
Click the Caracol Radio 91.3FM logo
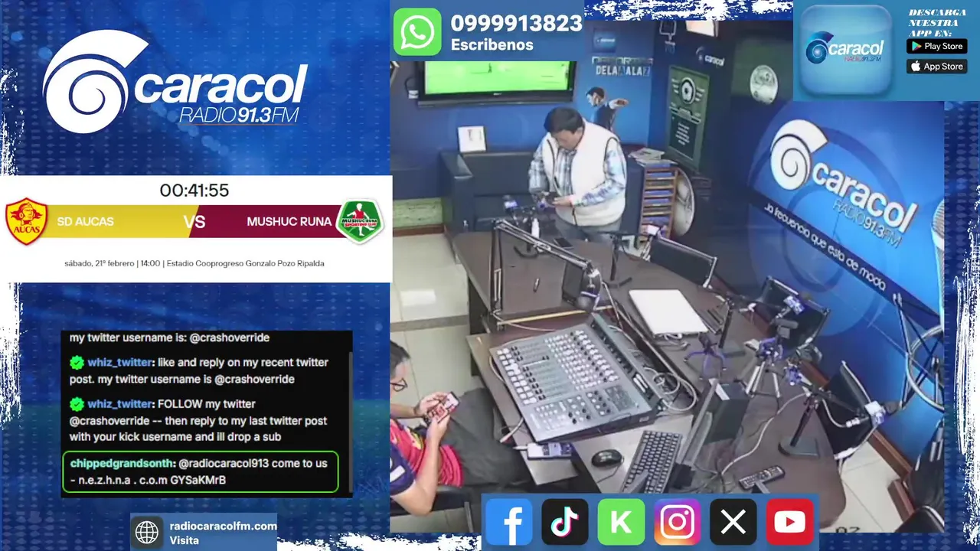[175, 83]
